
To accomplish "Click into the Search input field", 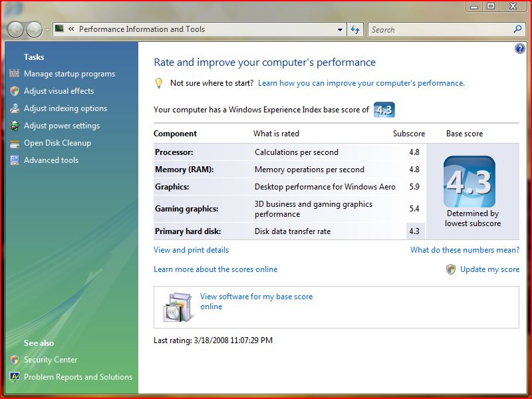I will [440, 29].
